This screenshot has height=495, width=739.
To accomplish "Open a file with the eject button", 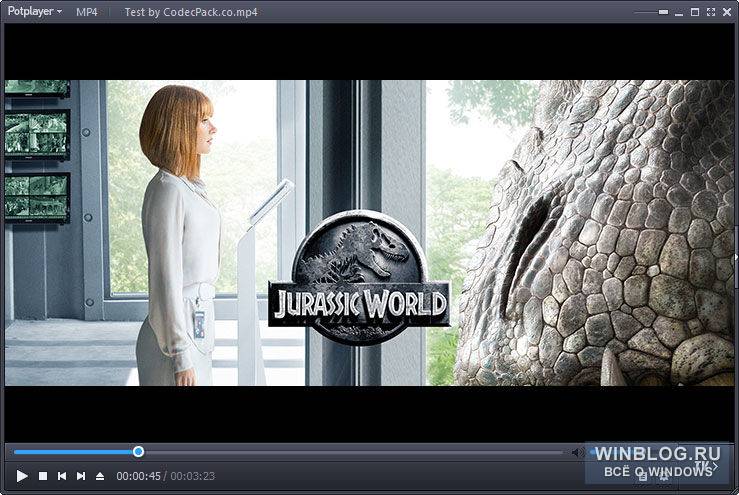I will point(100,476).
